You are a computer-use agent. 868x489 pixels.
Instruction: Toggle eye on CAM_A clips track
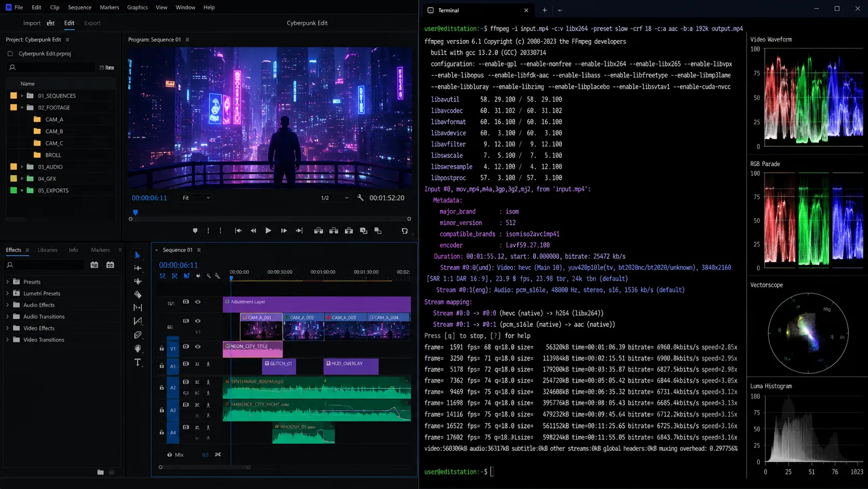tap(198, 321)
